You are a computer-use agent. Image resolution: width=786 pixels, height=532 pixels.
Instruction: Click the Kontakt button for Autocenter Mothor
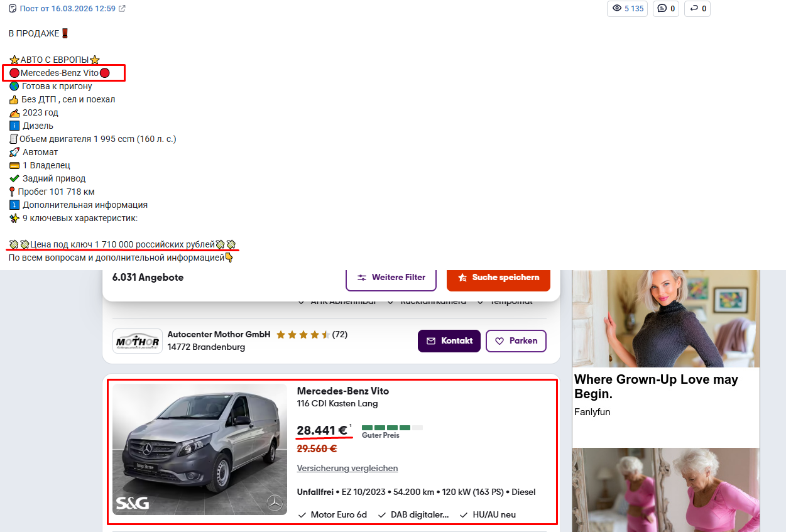pyautogui.click(x=449, y=341)
